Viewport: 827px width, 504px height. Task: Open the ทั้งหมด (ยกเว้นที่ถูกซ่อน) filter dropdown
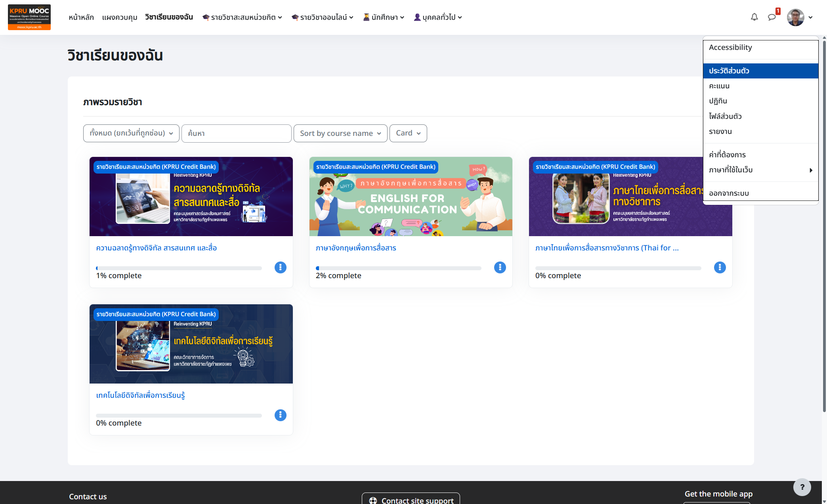tap(131, 133)
